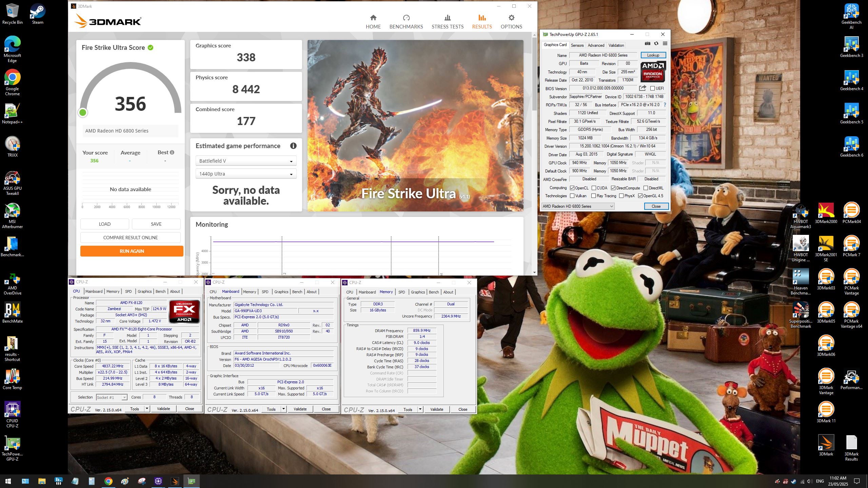Image resolution: width=868 pixels, height=488 pixels.
Task: Open GPU-Z hamburger menu icon
Action: coord(665,43)
